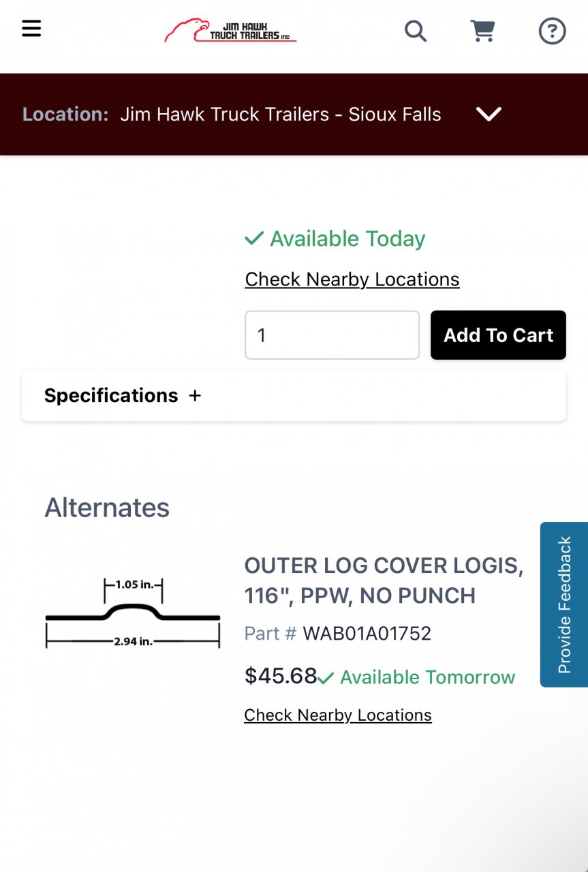Screen dimensions: 588x872
Task: Open the Provide Feedback side tab
Action: point(564,604)
